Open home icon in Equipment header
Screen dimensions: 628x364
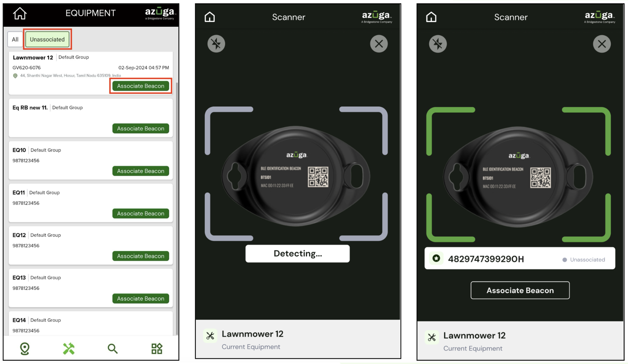tap(20, 13)
